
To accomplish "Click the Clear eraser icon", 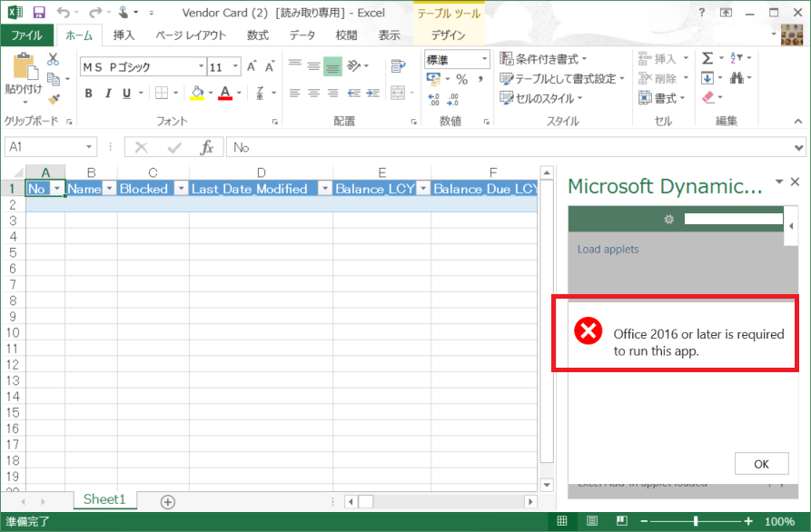I will pos(708,97).
